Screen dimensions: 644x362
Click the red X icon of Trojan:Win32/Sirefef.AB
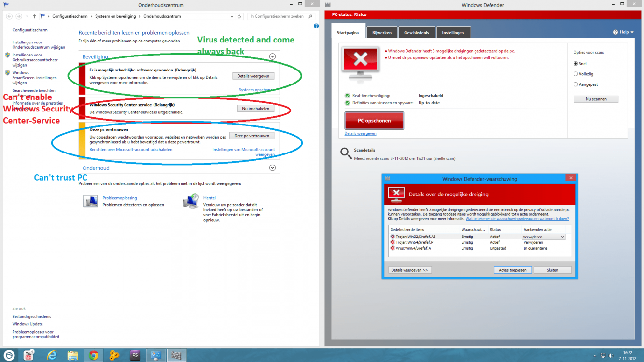(393, 237)
